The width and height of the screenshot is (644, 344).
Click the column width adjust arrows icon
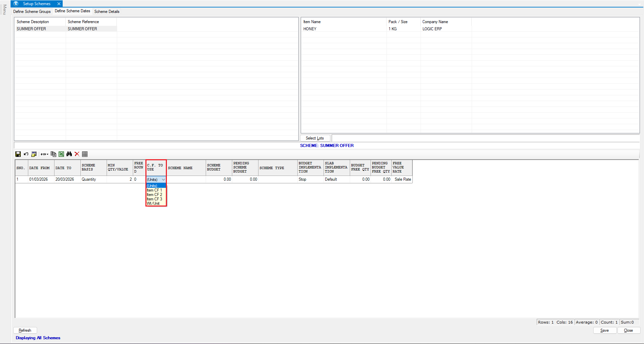(x=44, y=154)
